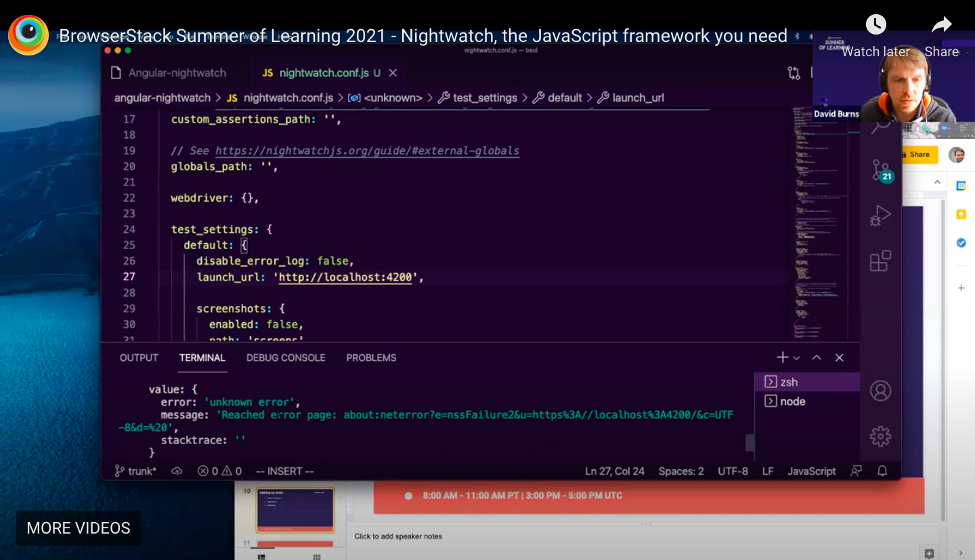Click the feedback icon in status bar
This screenshot has width=975, height=560.
(857, 471)
